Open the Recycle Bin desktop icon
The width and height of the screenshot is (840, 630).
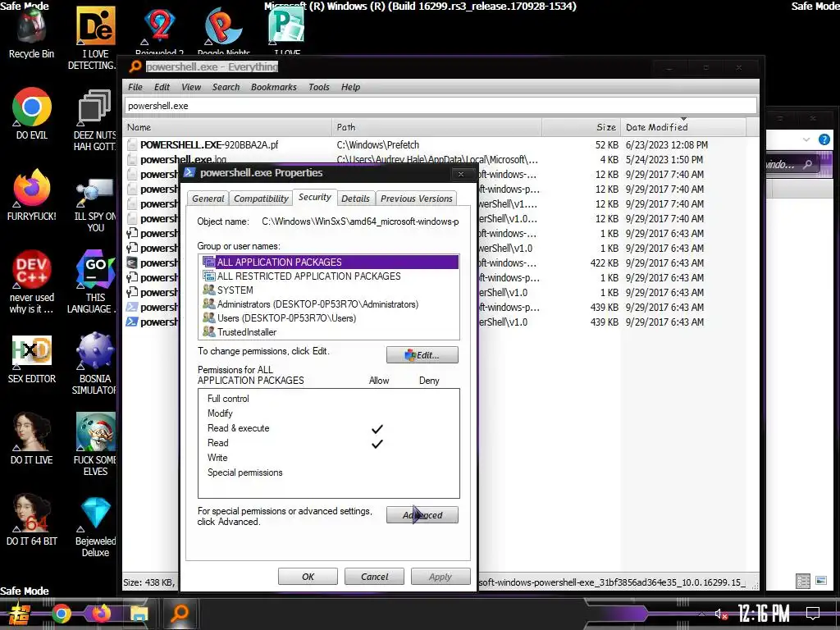32,31
